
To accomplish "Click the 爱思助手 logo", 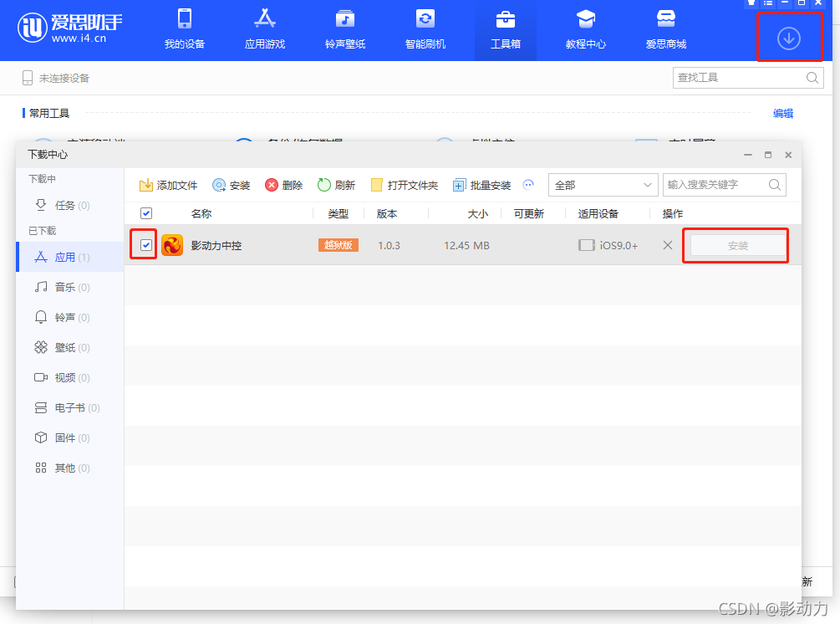I will pyautogui.click(x=69, y=28).
